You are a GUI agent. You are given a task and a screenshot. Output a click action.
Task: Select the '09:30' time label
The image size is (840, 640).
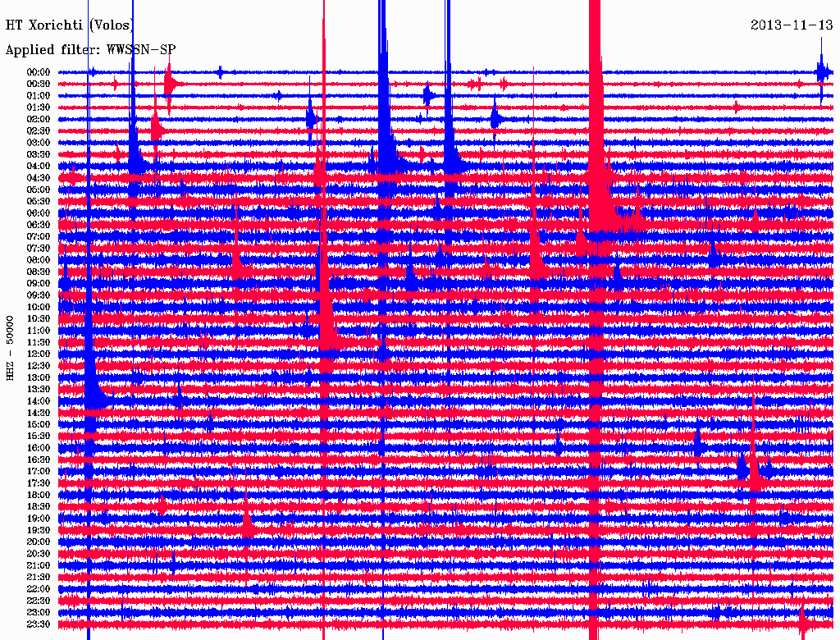click(39, 295)
